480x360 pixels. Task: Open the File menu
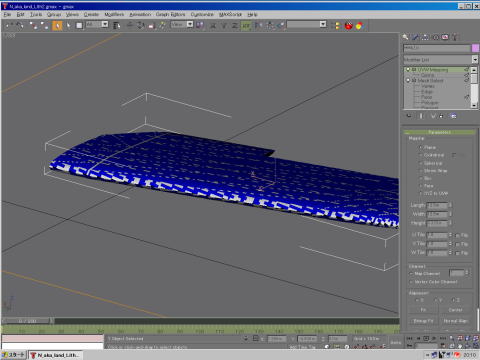(x=7, y=15)
